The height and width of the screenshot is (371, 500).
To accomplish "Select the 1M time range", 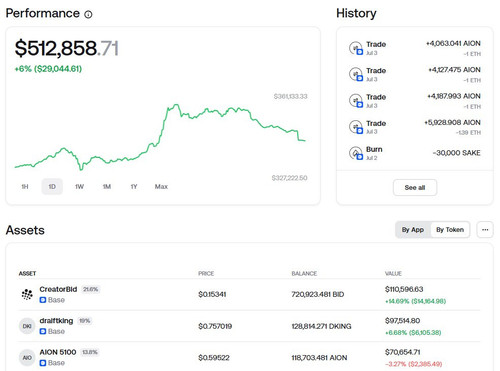I will [x=107, y=187].
